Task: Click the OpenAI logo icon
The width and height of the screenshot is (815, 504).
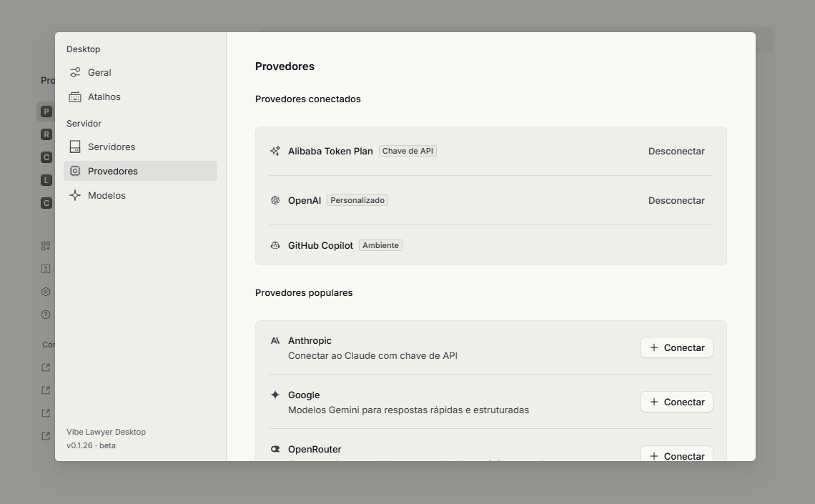Action: 275,201
